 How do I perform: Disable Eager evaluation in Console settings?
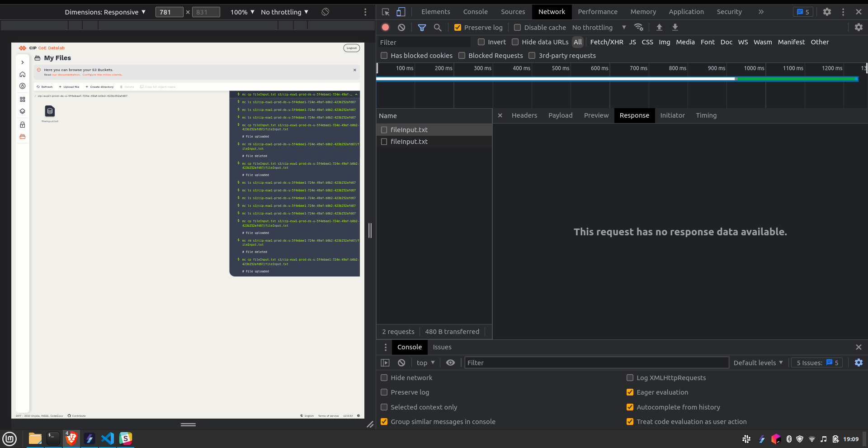coord(629,392)
